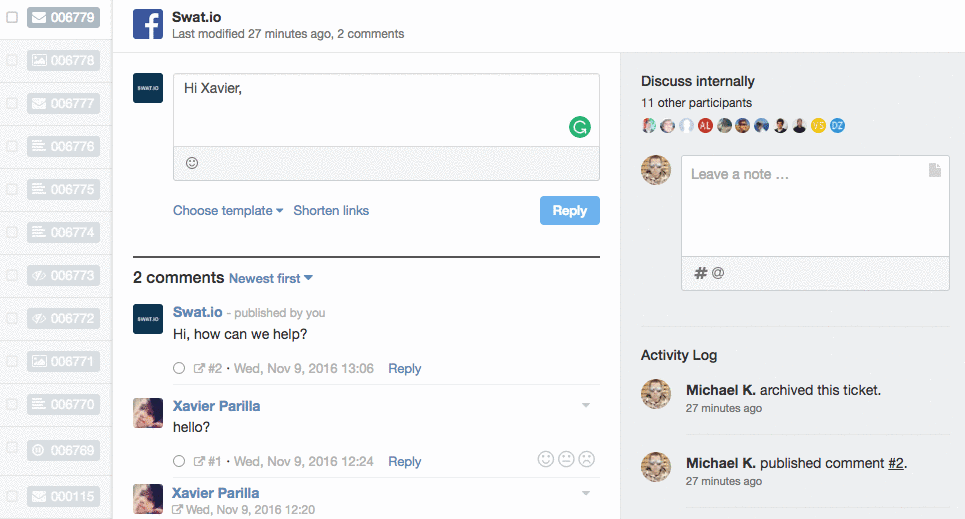Click the green Grammarly icon
This screenshot has width=965, height=519.
click(x=580, y=127)
